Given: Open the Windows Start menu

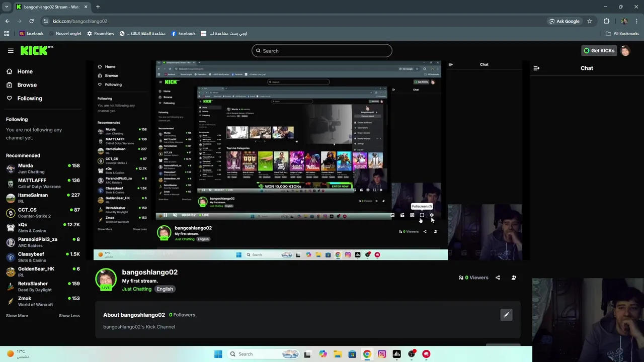Looking at the screenshot, I should point(218,354).
